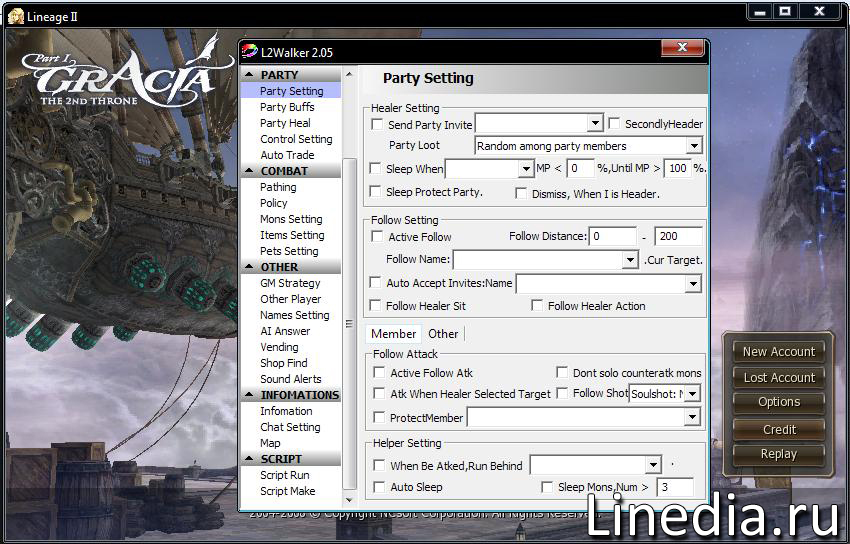850x544 pixels.
Task: Check the Auto Sleep option
Action: tap(378, 487)
